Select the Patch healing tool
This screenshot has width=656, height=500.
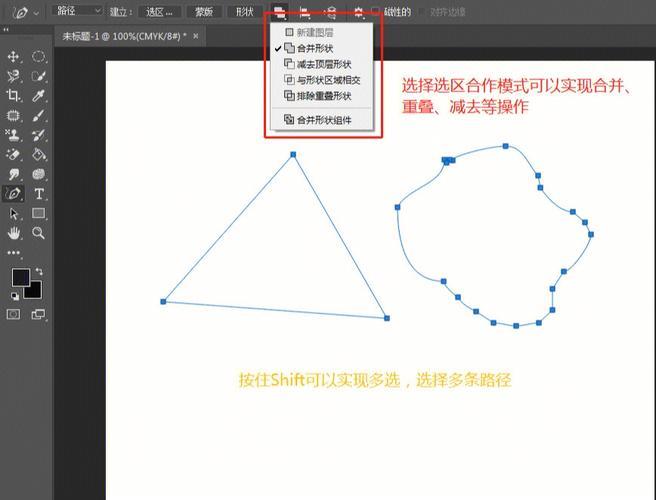pos(13,115)
